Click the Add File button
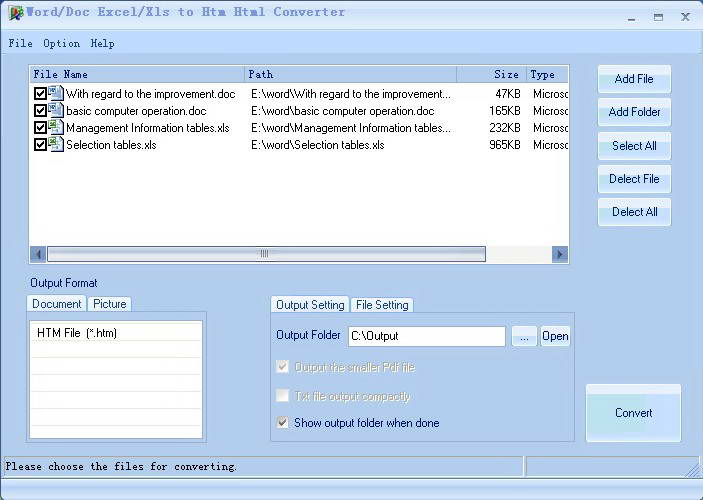The width and height of the screenshot is (703, 500). tap(634, 79)
